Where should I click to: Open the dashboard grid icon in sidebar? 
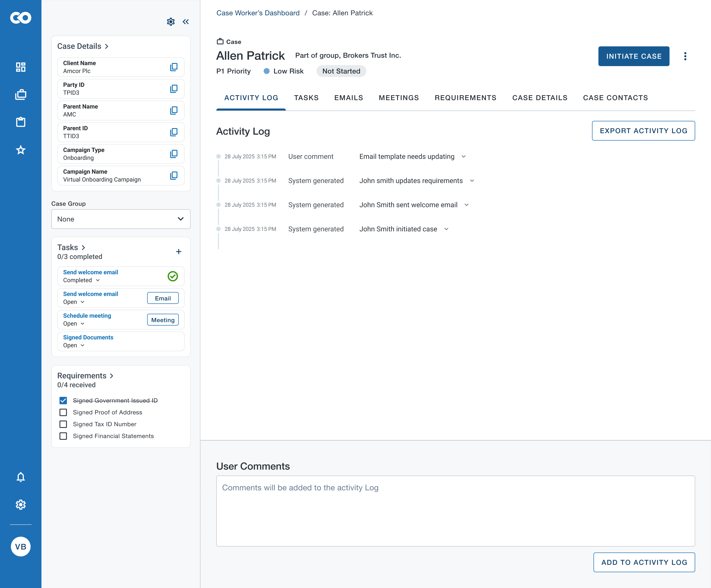pyautogui.click(x=21, y=67)
